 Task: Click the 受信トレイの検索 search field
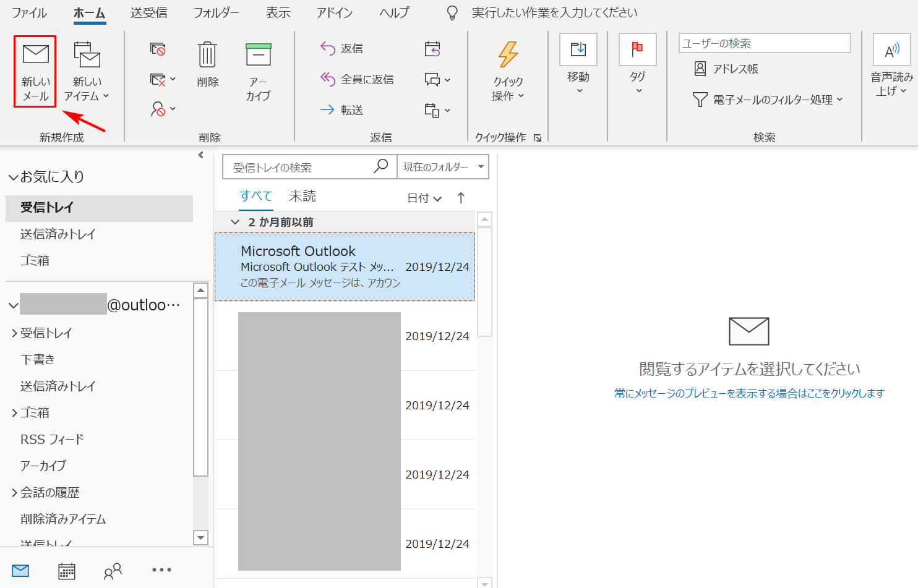point(300,168)
